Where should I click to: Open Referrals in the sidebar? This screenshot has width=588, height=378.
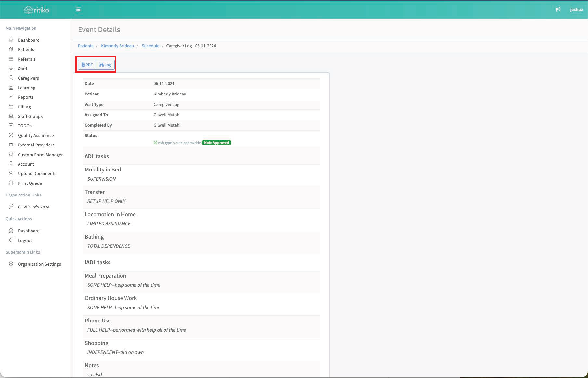(x=27, y=59)
